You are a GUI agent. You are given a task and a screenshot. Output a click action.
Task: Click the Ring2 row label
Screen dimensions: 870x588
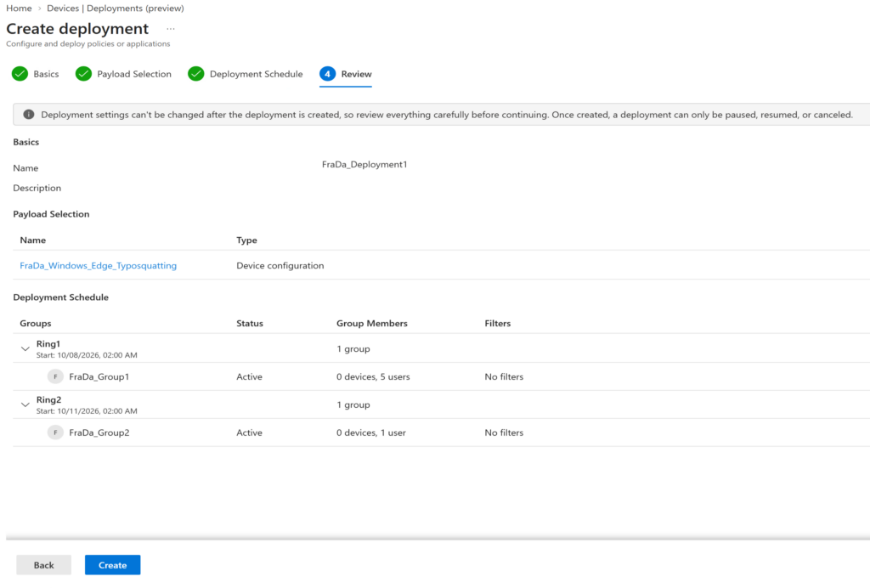tap(48, 400)
